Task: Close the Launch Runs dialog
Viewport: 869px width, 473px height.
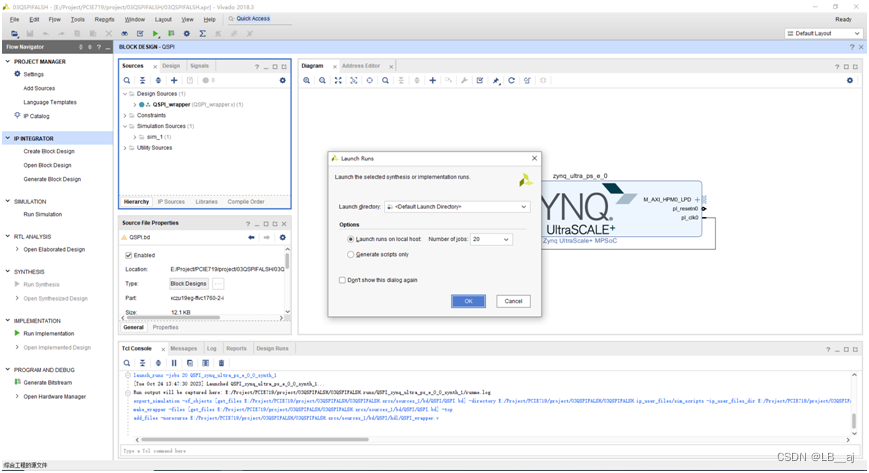Action: [534, 158]
